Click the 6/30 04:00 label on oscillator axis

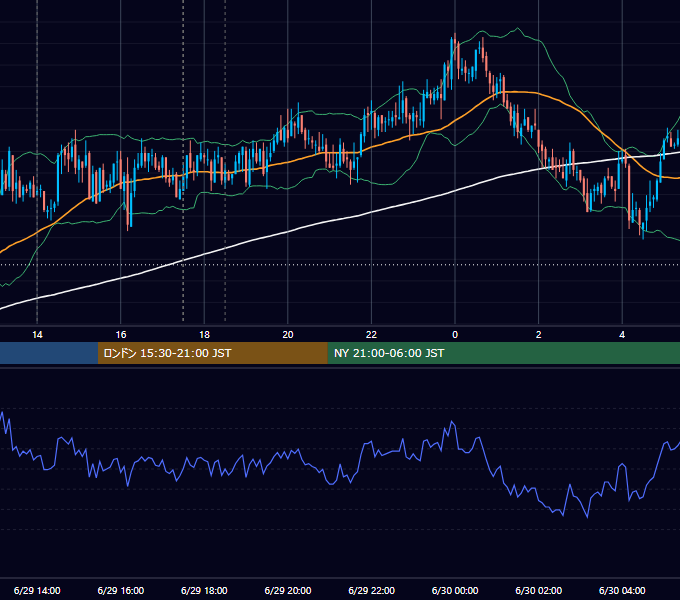coord(622,590)
